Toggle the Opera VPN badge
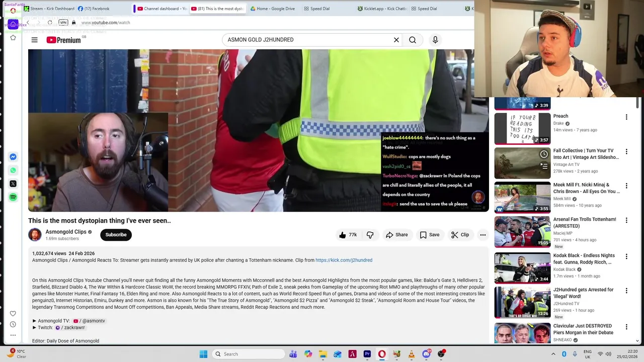 63,23
